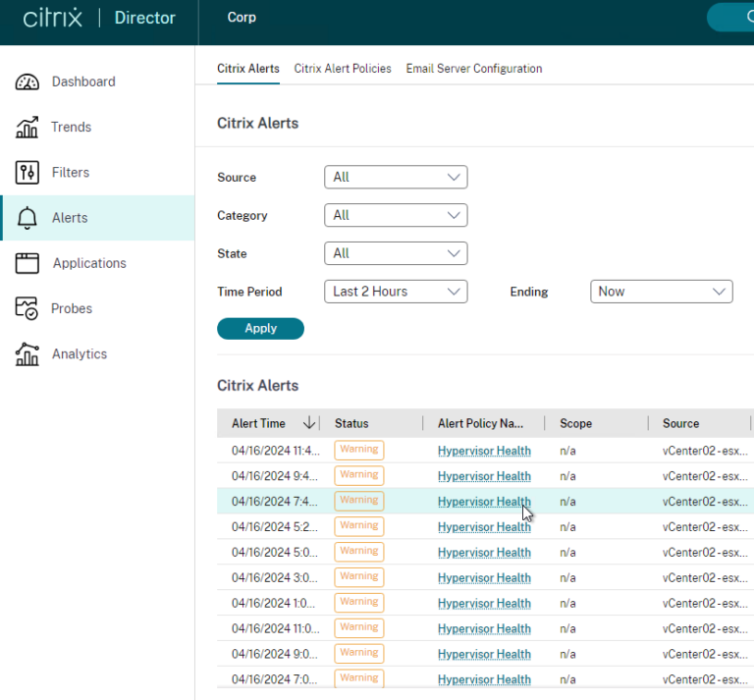
Task: Open Email Server Configuration tab
Action: (x=474, y=69)
